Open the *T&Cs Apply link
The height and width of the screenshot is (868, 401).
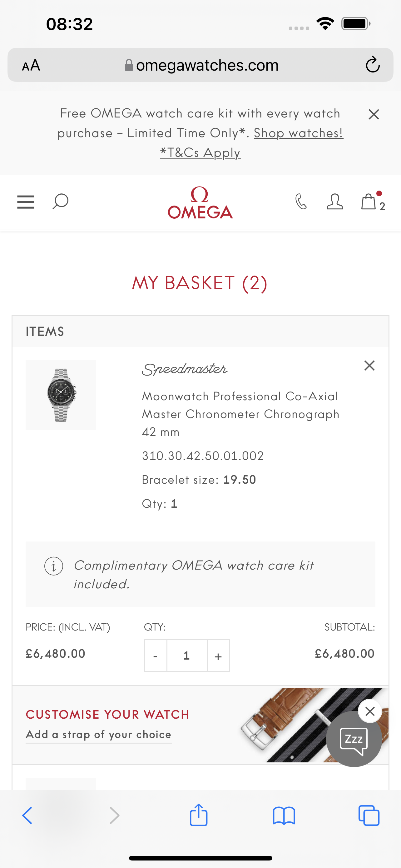click(x=200, y=153)
